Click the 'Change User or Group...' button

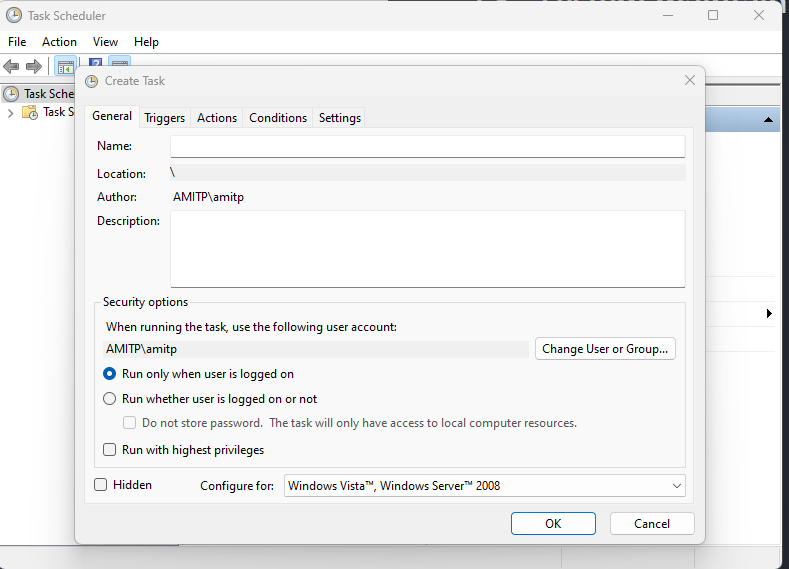[x=606, y=349]
